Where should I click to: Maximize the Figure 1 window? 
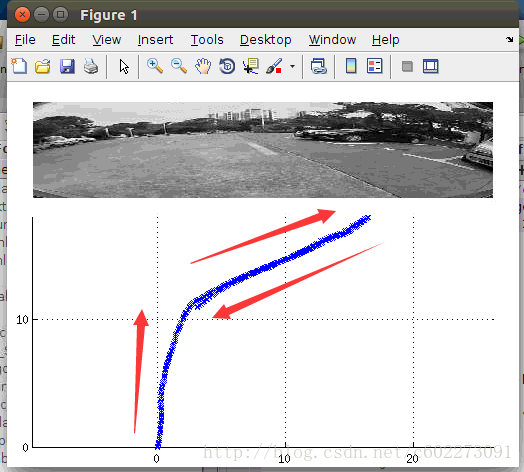pos(60,15)
